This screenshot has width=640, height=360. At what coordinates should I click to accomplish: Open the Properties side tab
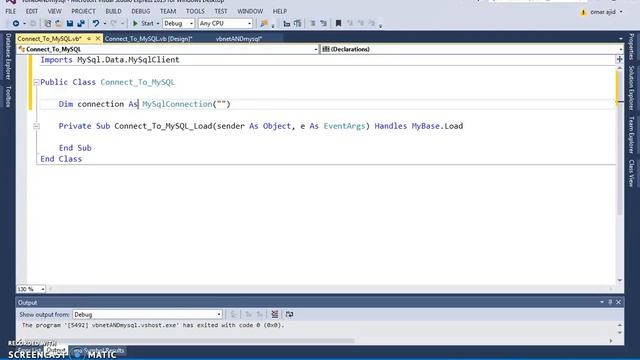[631, 46]
